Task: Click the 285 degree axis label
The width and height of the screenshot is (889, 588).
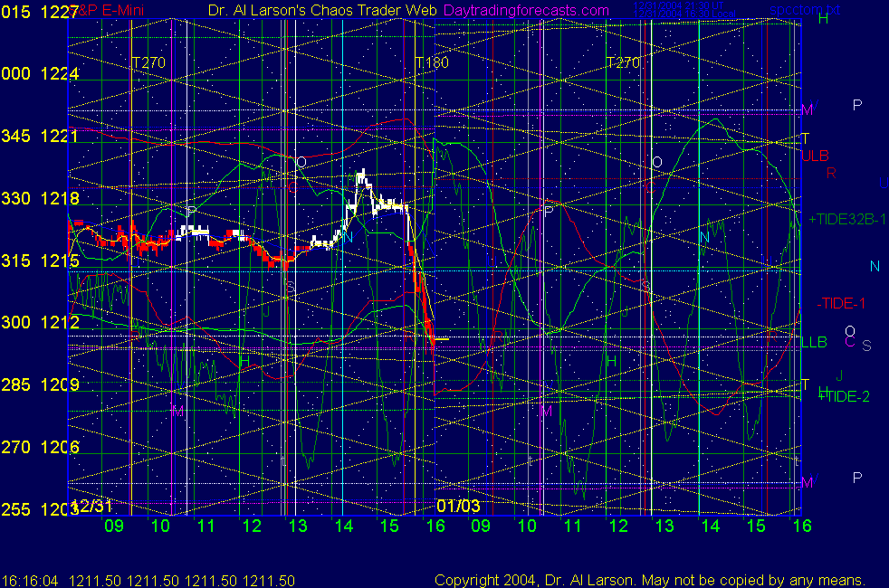Action: pos(16,384)
